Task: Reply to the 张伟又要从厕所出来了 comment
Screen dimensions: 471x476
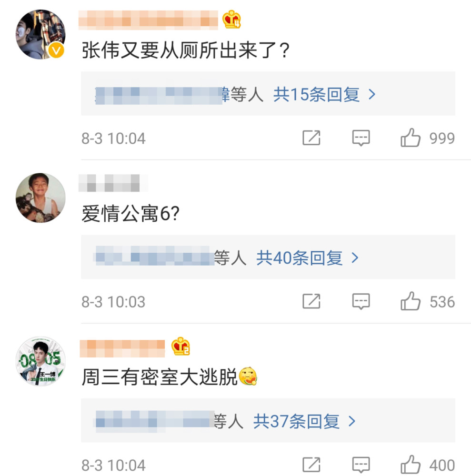Action: pyautogui.click(x=361, y=138)
